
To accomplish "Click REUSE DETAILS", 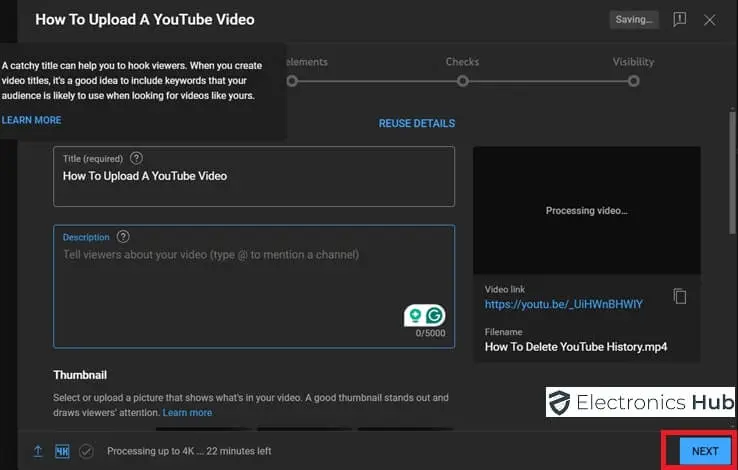I will [417, 123].
